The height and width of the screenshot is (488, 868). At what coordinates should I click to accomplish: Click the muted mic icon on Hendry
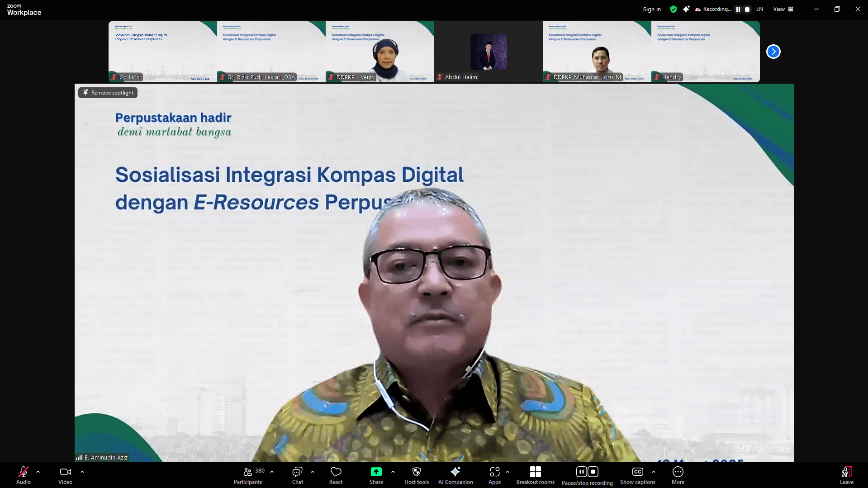coord(656,77)
